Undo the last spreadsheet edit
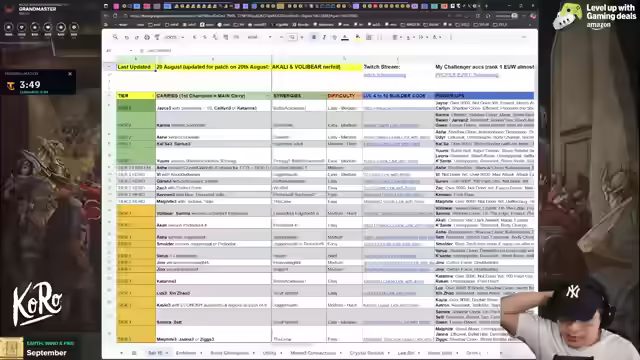The width and height of the screenshot is (640, 360). coord(127,37)
